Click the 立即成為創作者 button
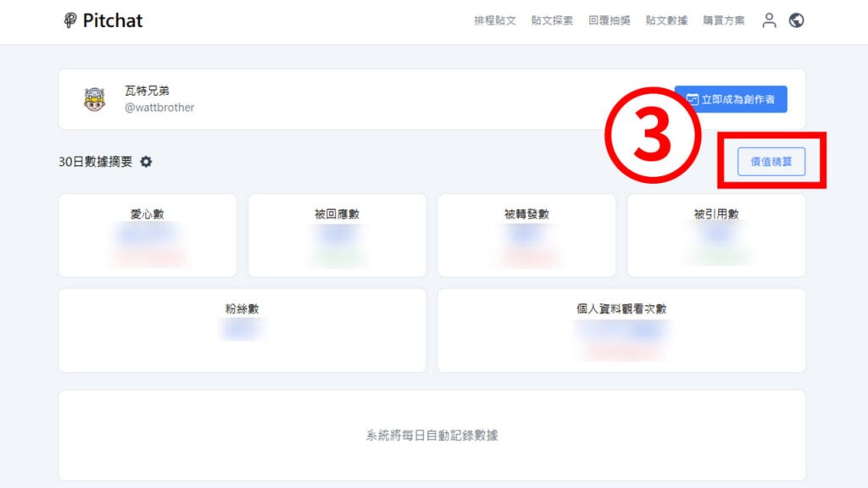 731,99
